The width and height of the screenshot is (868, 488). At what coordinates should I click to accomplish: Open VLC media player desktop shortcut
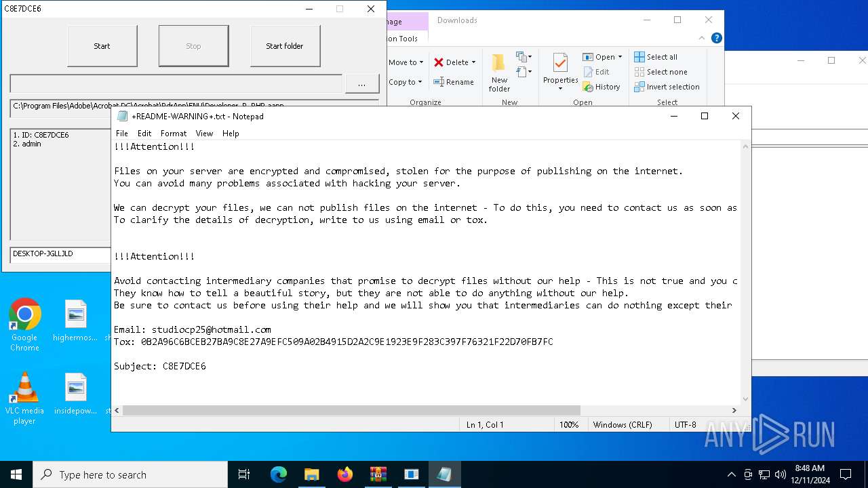pyautogui.click(x=24, y=399)
